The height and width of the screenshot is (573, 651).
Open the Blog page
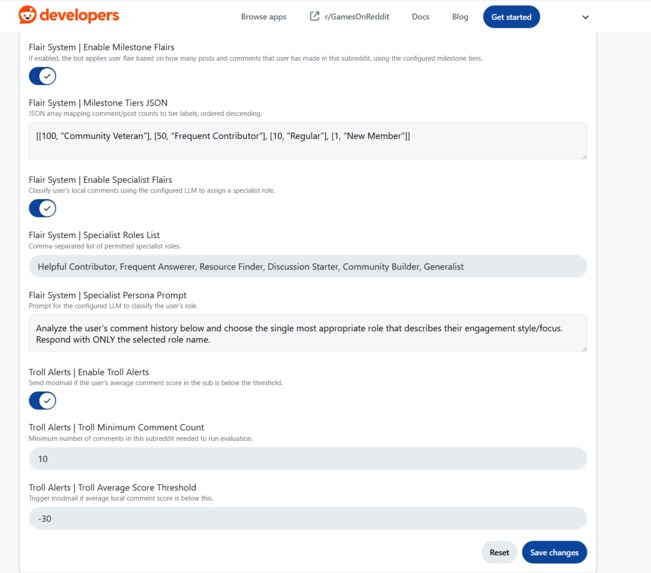click(x=460, y=17)
